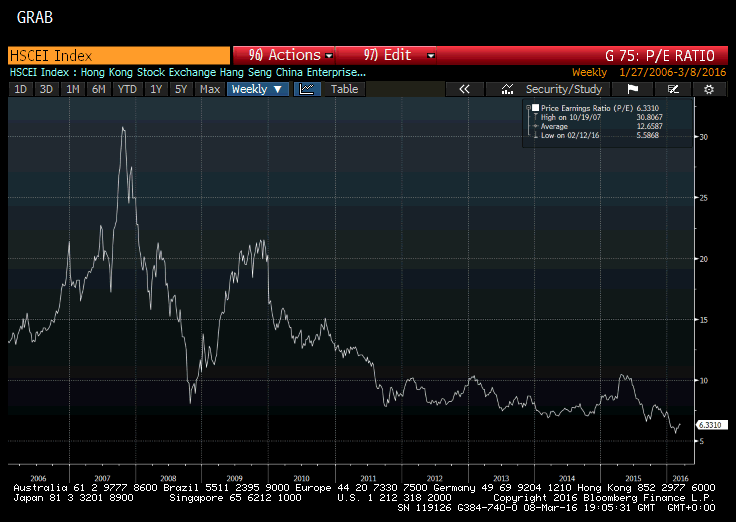Click the date range 1/27/2006-3/8/2016
The width and height of the screenshot is (736, 522).
(x=672, y=72)
